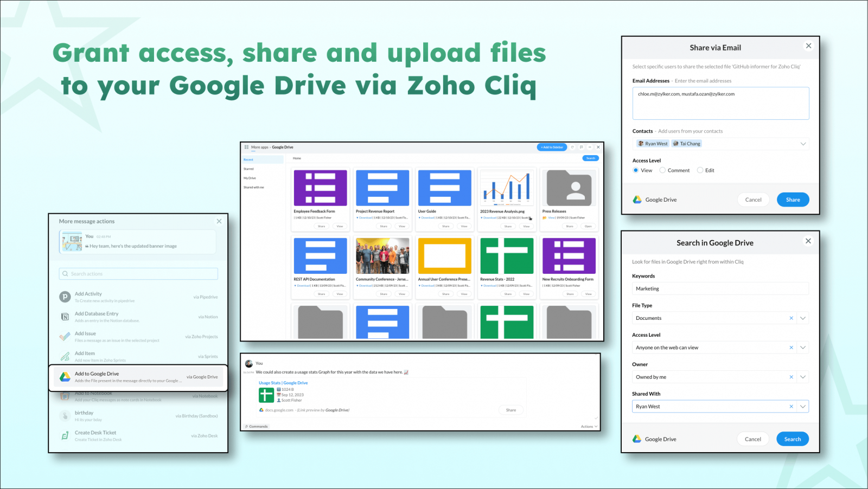Screen dimensions: 868x489
Task: Expand the Contacts dropdown in Share via Email
Action: point(803,143)
